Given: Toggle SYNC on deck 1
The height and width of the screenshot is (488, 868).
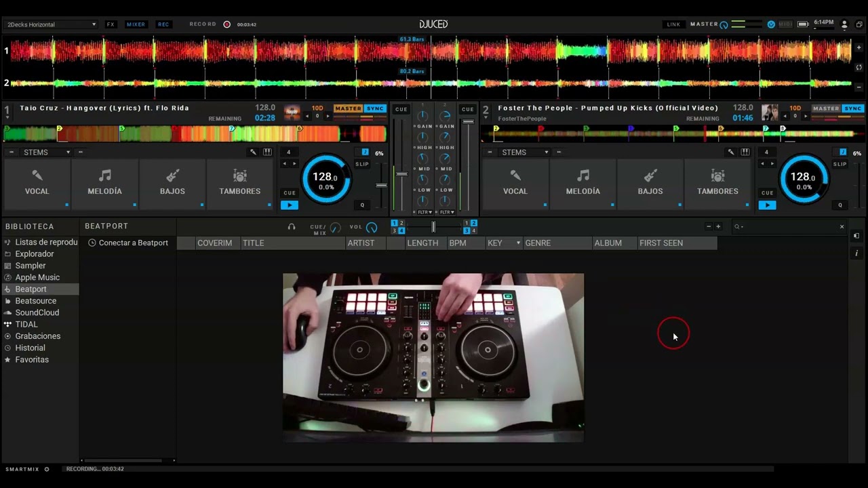Looking at the screenshot, I should point(376,108).
